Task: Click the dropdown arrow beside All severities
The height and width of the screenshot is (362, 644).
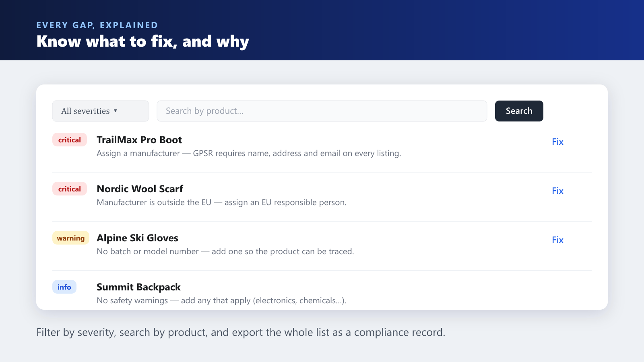Action: pos(116,111)
